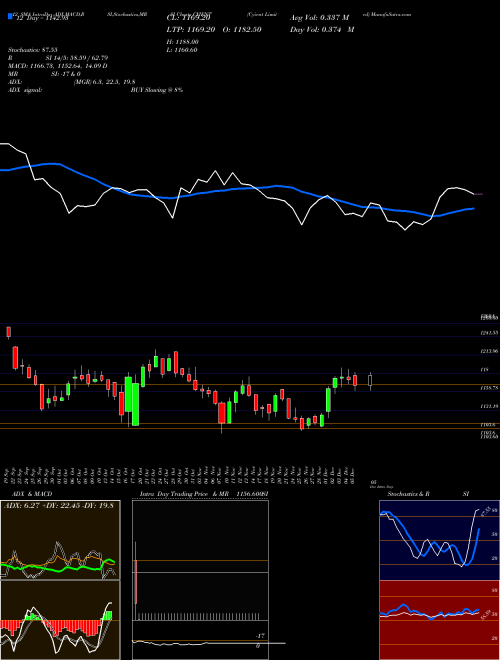The image size is (500, 660).
Task: Open the red RSI chart panel
Action: 439,620
